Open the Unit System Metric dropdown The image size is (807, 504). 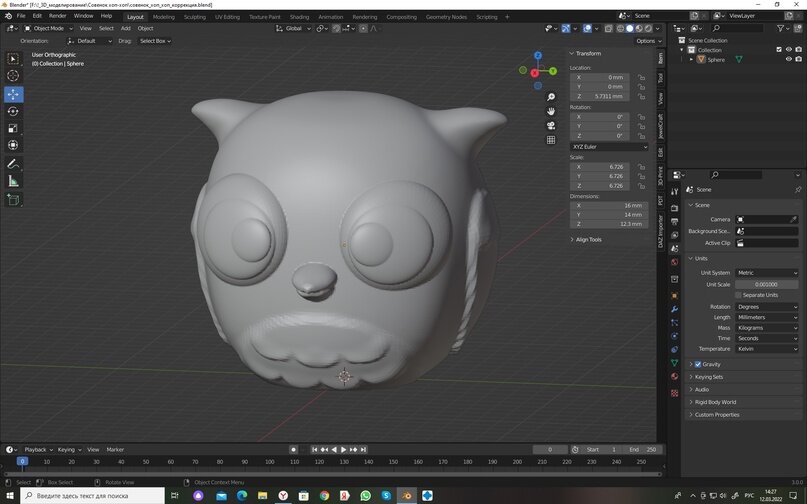point(766,273)
